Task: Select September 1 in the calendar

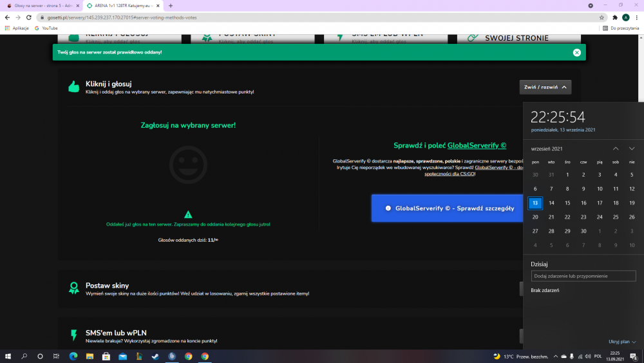Action: (567, 175)
